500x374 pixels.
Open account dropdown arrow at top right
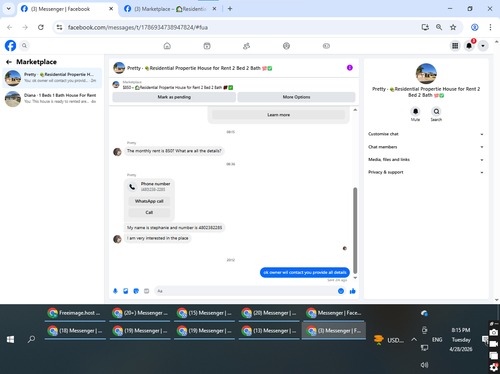click(483, 46)
